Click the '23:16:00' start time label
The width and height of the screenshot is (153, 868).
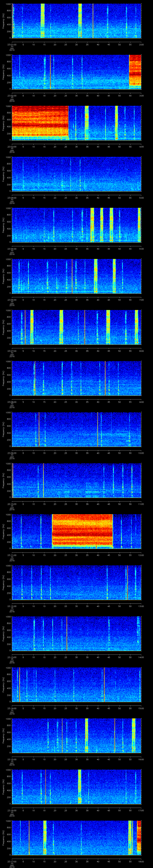coord(12,810)
